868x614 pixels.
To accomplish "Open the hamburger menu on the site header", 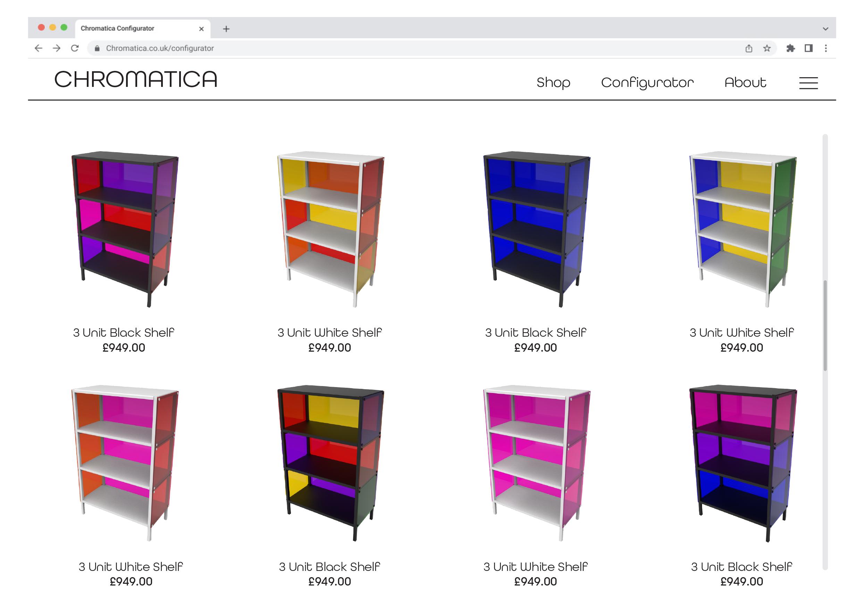I will tap(809, 83).
